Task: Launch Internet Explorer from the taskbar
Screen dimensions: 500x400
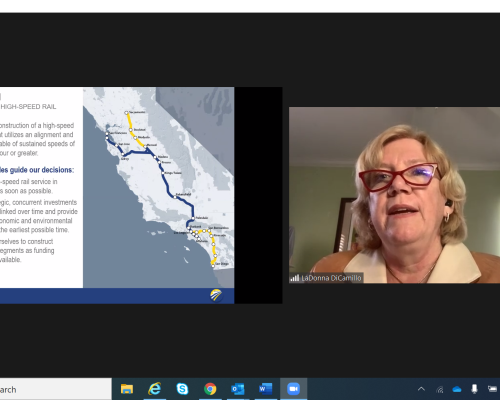Action: coord(155,389)
